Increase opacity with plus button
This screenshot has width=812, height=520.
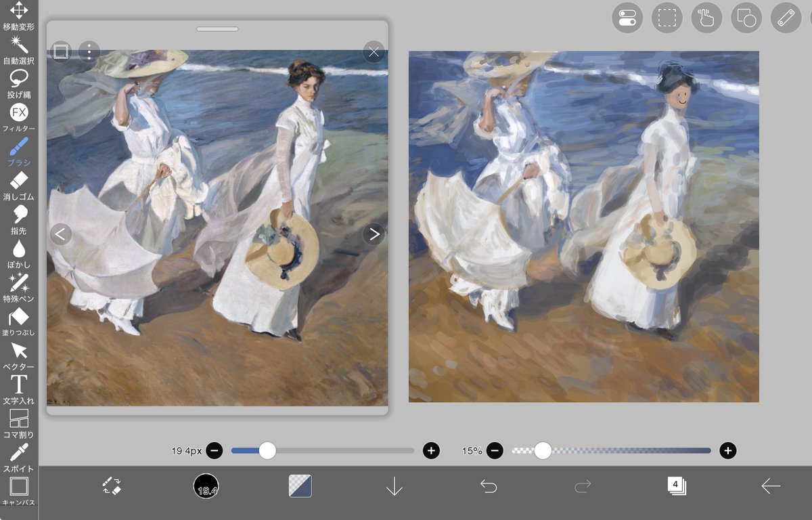pyautogui.click(x=727, y=450)
